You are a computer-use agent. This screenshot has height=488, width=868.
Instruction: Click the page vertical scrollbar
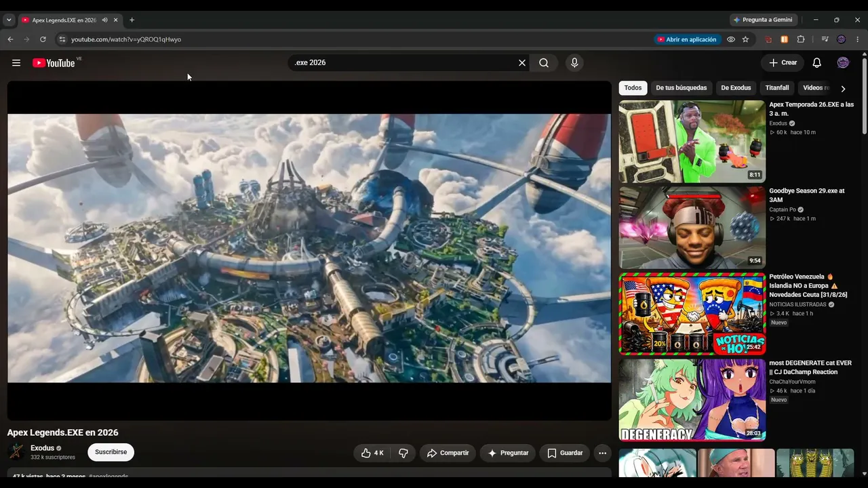tap(864, 95)
